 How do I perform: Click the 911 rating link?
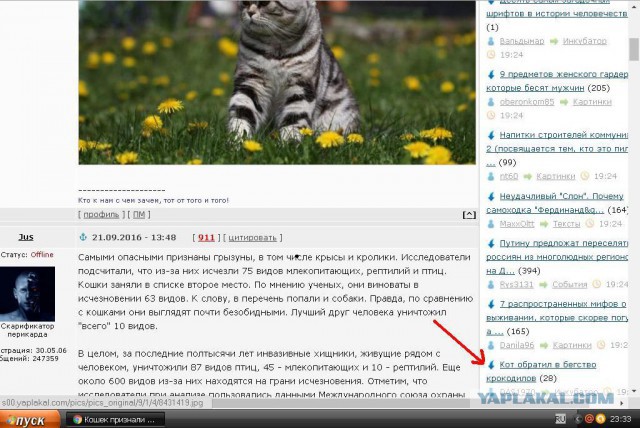[206, 237]
